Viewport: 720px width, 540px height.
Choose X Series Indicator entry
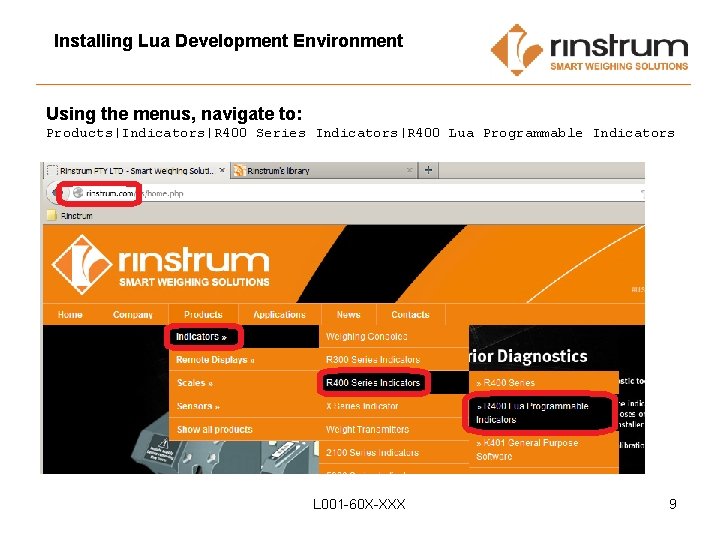pyautogui.click(x=394, y=406)
